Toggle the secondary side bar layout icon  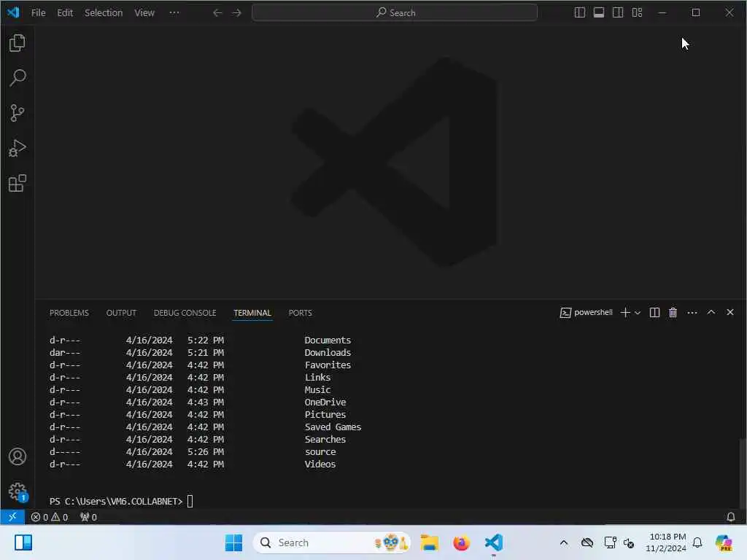pyautogui.click(x=618, y=13)
